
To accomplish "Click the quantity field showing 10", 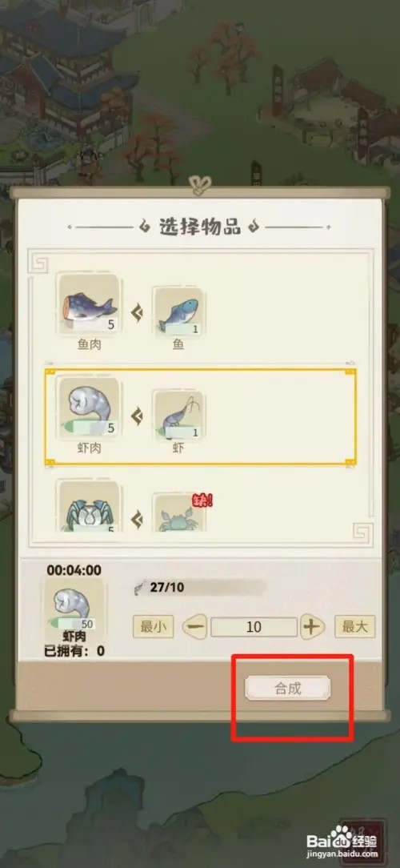I will 254,627.
